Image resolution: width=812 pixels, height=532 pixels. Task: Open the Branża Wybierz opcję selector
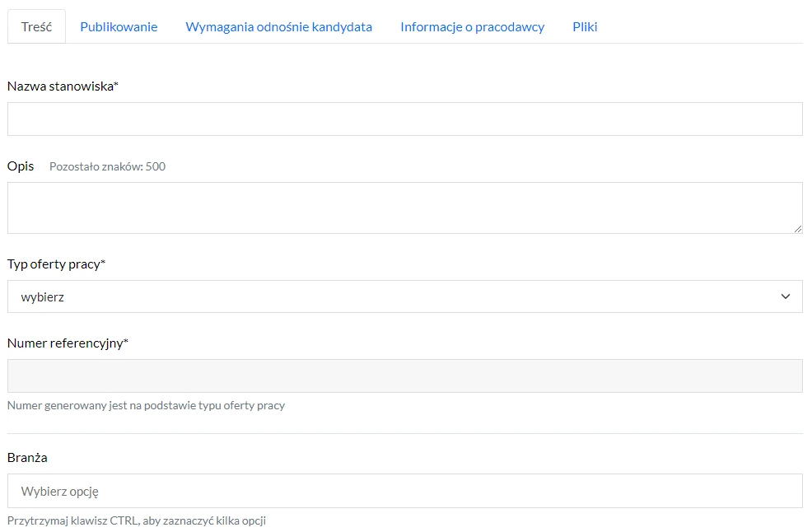pyautogui.click(x=405, y=491)
